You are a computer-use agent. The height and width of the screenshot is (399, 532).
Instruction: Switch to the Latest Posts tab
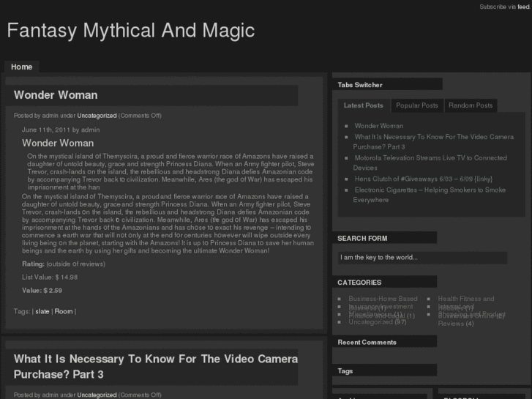[x=364, y=105]
